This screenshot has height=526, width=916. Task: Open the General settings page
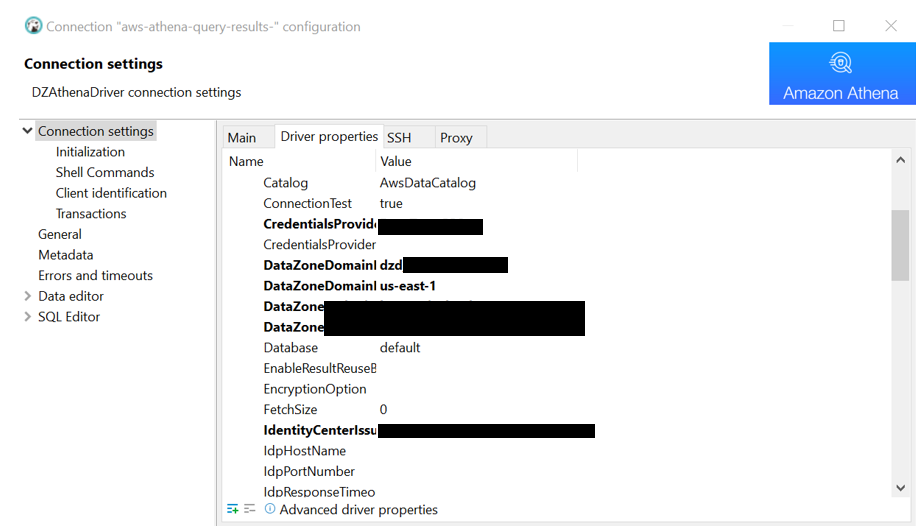(x=60, y=234)
